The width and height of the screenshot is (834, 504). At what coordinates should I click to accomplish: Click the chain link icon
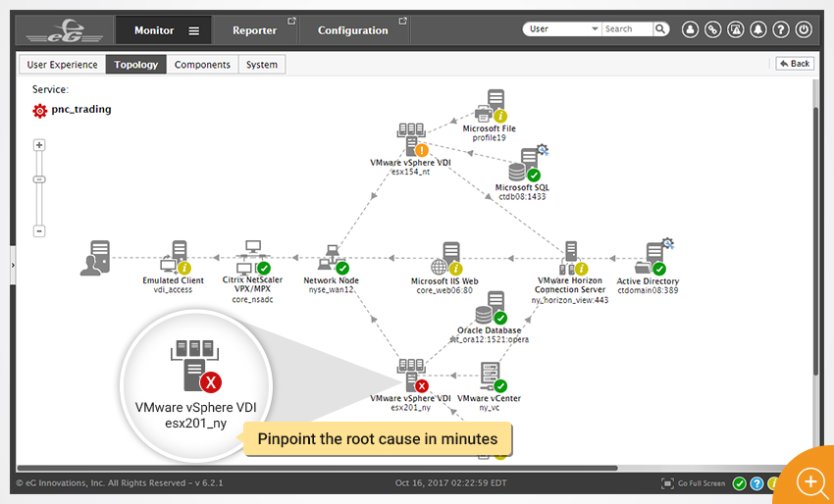coord(712,29)
